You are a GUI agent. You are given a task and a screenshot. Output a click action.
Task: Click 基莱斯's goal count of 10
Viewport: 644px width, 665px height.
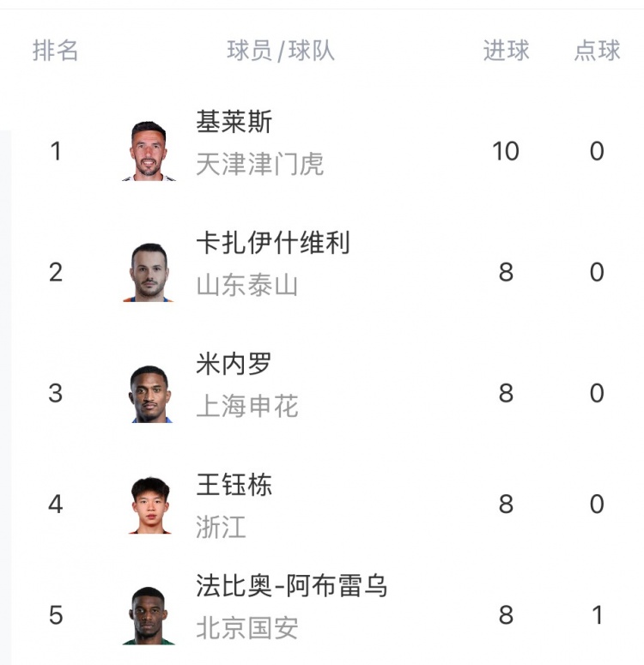point(506,152)
